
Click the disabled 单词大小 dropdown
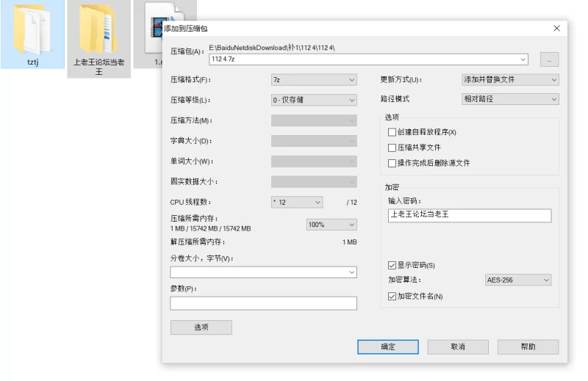click(x=314, y=162)
